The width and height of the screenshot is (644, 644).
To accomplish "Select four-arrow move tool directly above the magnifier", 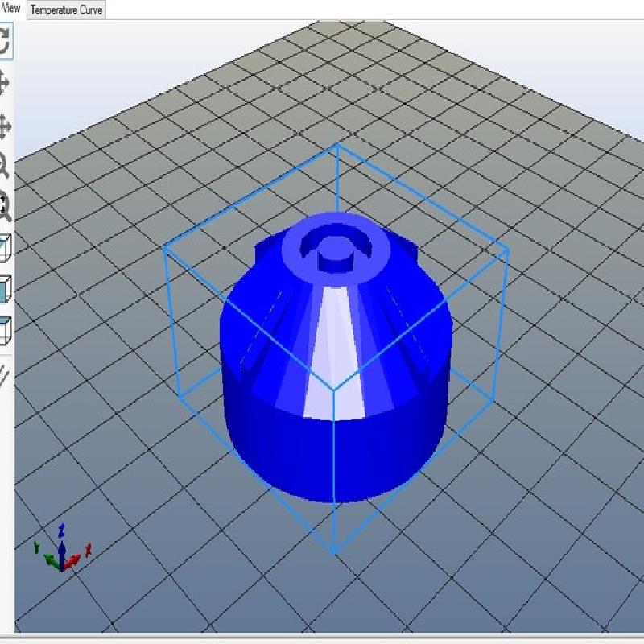I will [4, 126].
